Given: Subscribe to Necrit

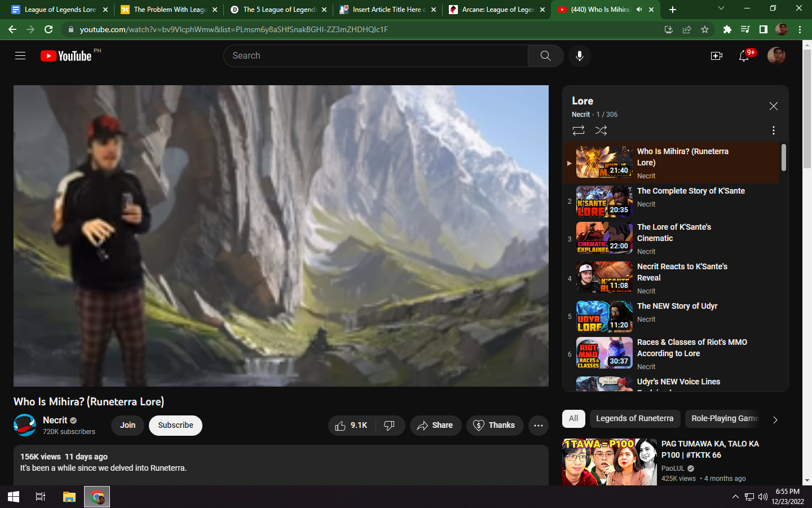Looking at the screenshot, I should tap(175, 426).
